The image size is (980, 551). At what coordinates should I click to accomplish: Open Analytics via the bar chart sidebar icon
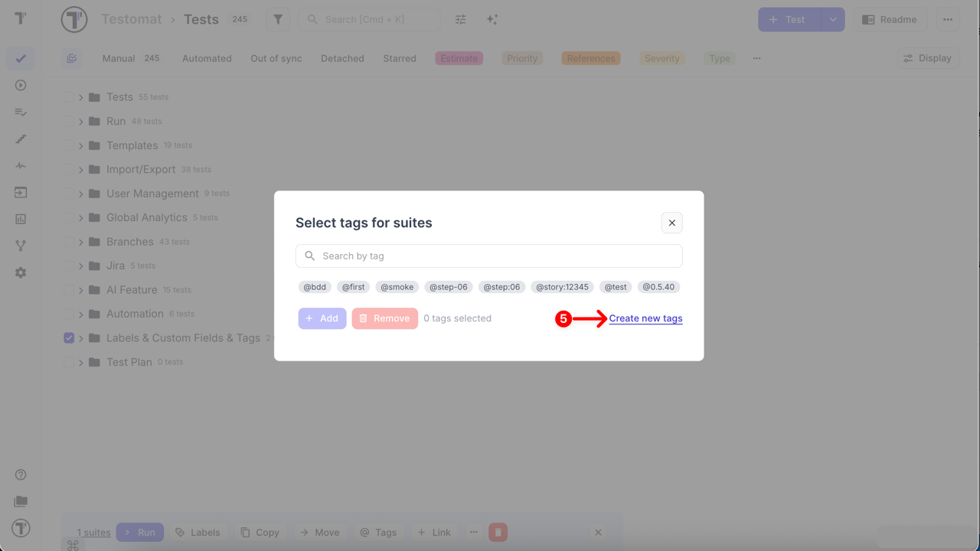[x=20, y=219]
